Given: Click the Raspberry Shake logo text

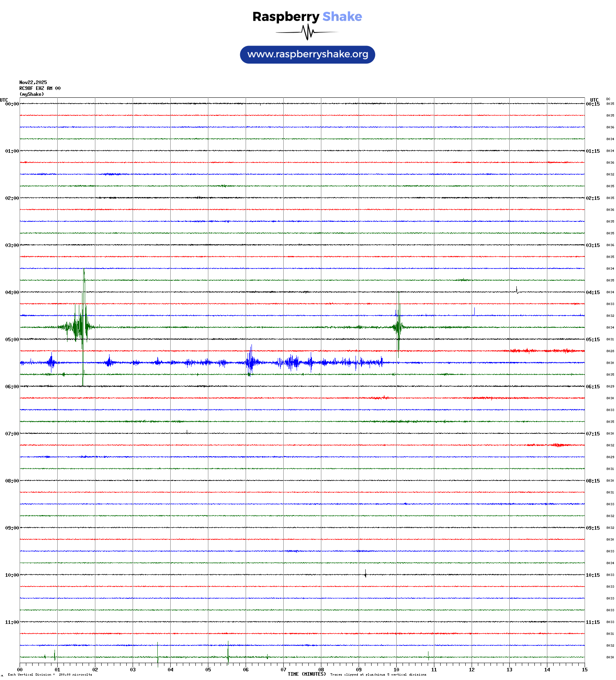Looking at the screenshot, I should click(x=307, y=17).
